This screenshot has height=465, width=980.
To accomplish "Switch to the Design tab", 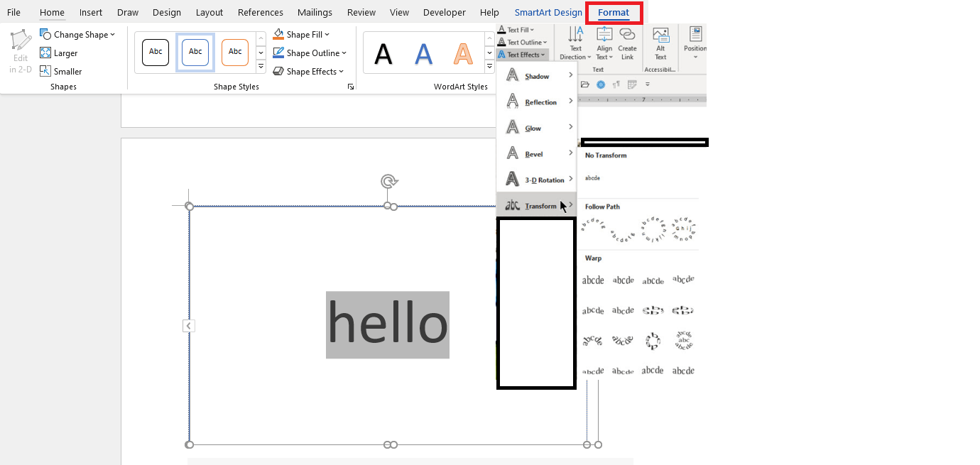I will click(x=167, y=12).
